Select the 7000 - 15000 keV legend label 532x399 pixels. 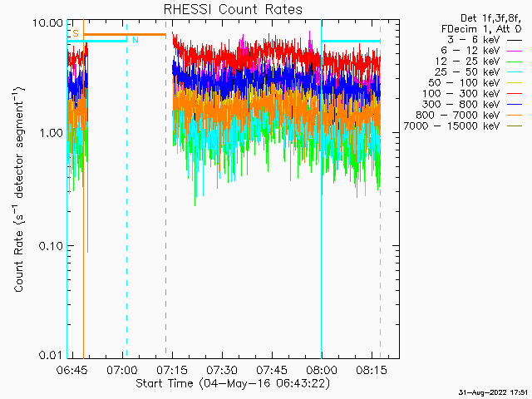pyautogui.click(x=451, y=126)
